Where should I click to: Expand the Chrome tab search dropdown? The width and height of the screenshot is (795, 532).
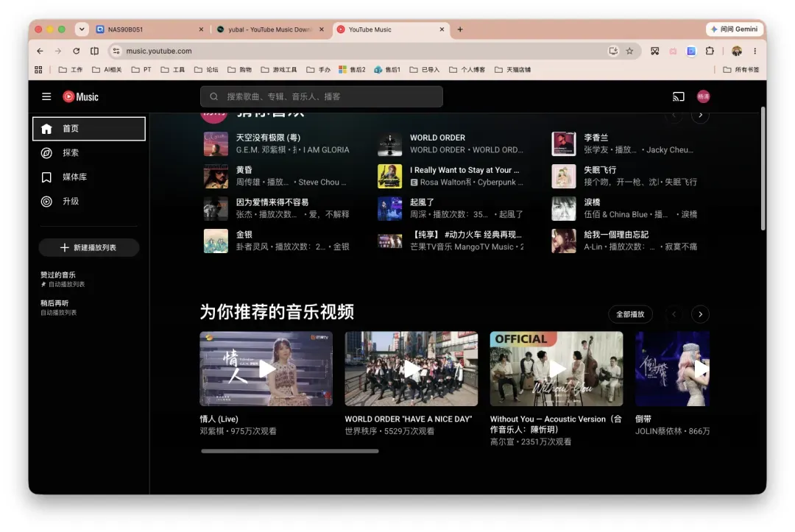pos(82,29)
